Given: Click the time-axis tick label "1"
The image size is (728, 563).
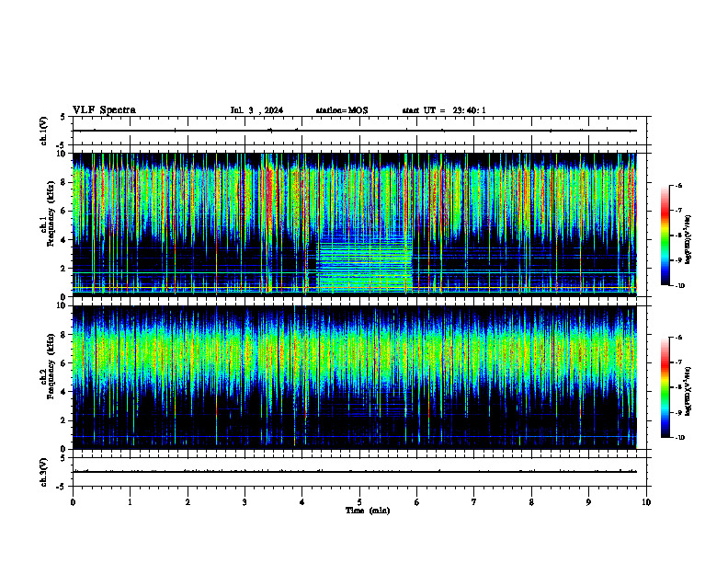Looking at the screenshot, I should click(130, 502).
